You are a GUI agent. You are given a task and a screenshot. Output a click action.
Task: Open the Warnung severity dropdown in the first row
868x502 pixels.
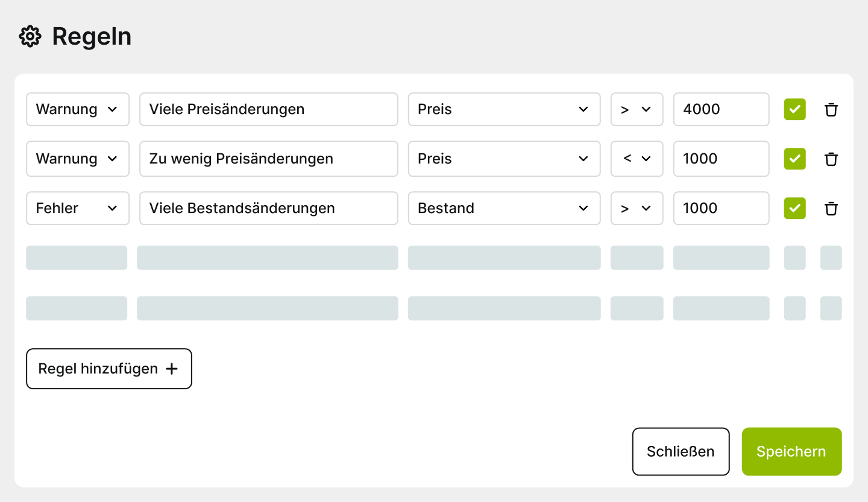(77, 109)
